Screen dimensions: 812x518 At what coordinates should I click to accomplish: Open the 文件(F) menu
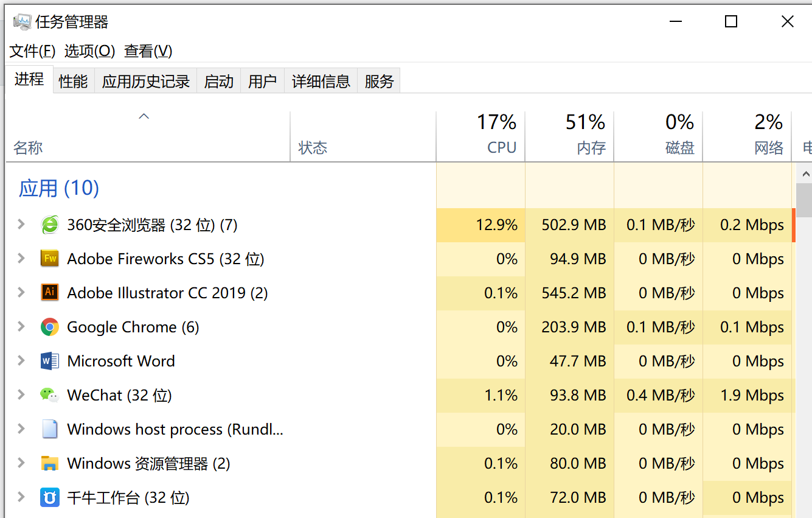33,51
